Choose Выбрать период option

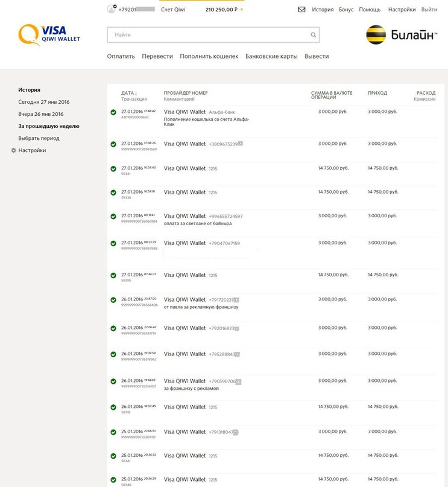point(39,138)
